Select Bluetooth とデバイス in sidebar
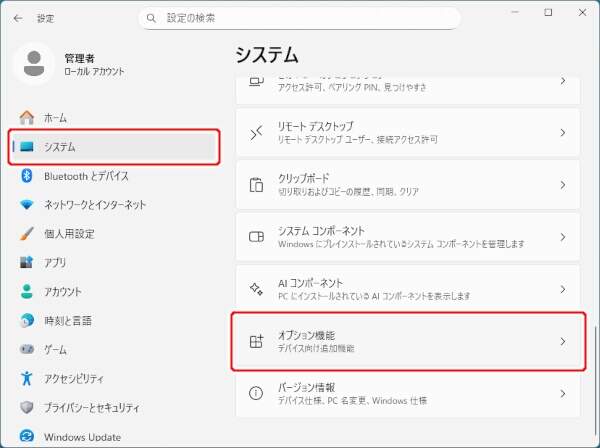 (x=114, y=176)
